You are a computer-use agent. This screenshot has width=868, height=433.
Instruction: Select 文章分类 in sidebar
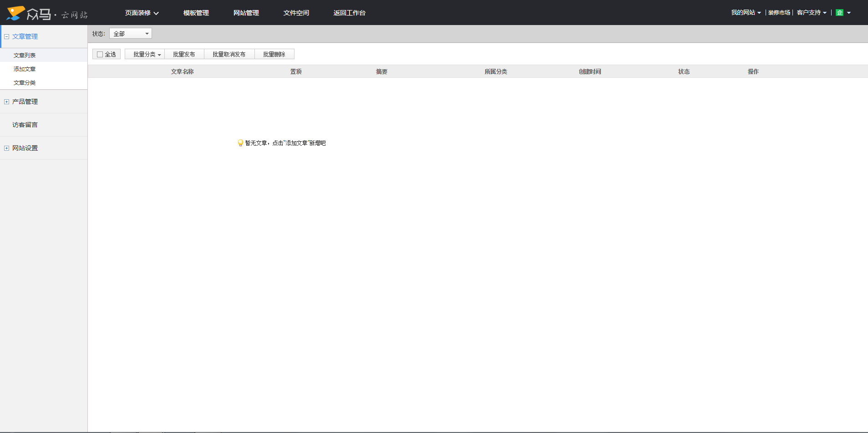(44, 82)
